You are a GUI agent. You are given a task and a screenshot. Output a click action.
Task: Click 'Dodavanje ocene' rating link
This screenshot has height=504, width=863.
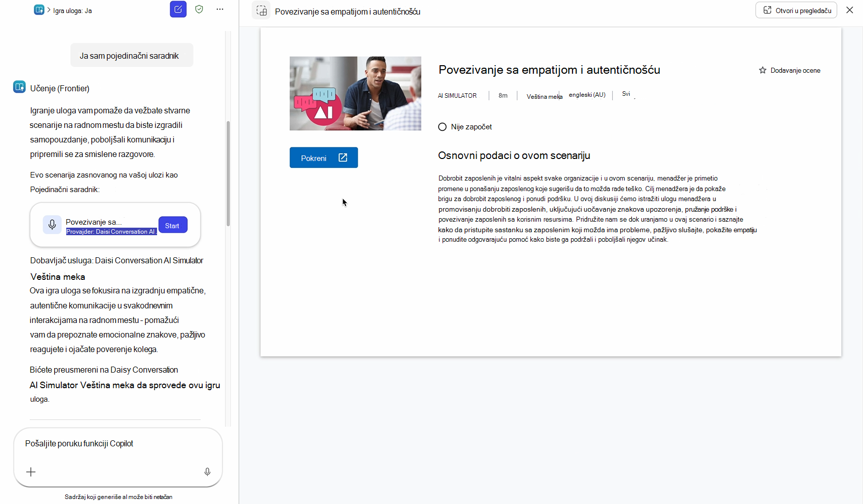click(795, 70)
